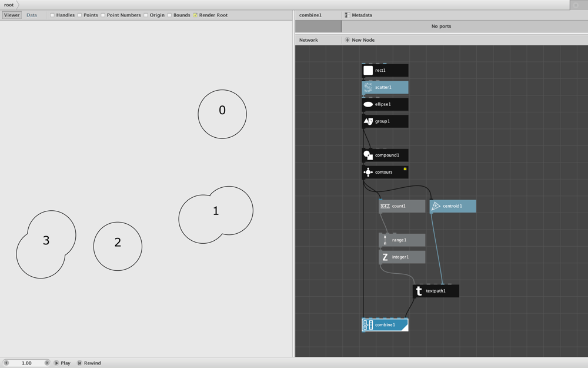Select the group1 node icon

[368, 121]
